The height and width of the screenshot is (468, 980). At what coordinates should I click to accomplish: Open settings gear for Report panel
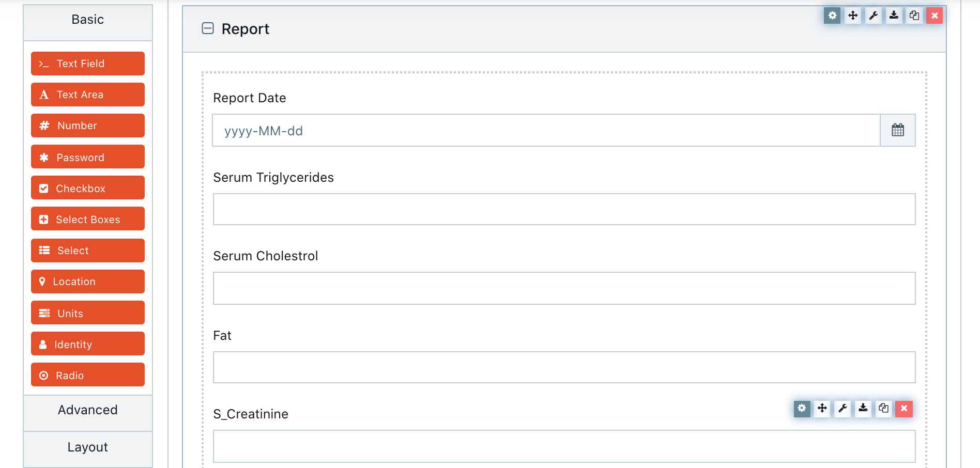(832, 15)
